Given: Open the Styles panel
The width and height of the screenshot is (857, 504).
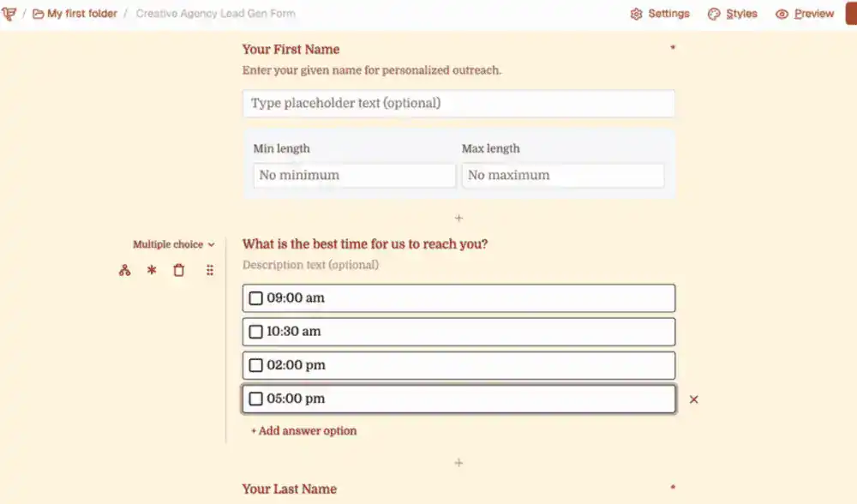Looking at the screenshot, I should tap(733, 14).
